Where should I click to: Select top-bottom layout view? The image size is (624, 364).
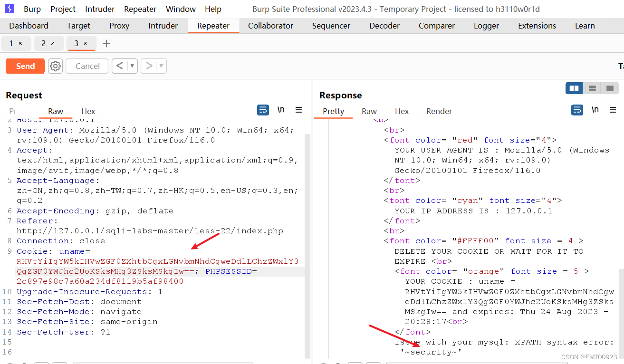tap(592, 88)
